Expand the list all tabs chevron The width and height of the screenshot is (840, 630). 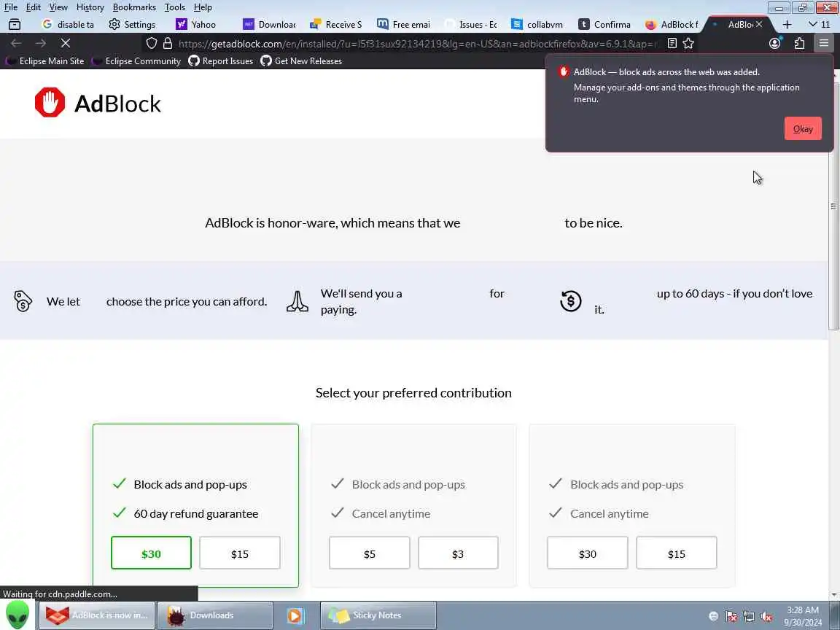pos(812,24)
